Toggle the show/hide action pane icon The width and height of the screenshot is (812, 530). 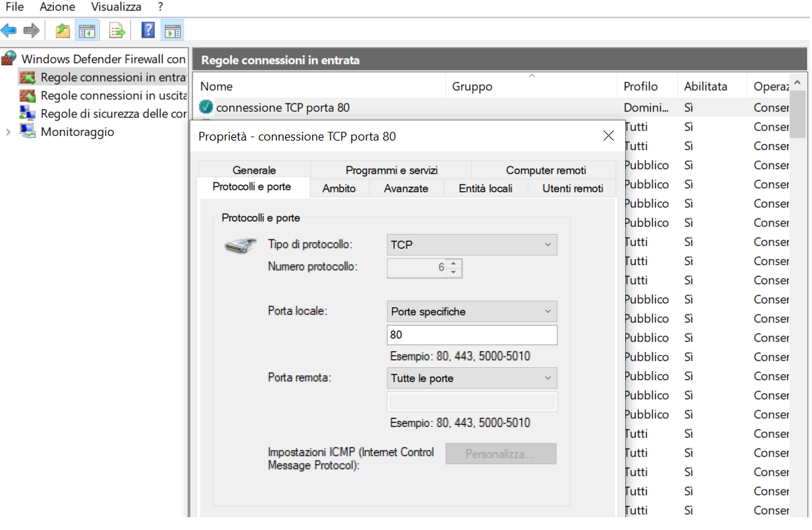pos(172,30)
